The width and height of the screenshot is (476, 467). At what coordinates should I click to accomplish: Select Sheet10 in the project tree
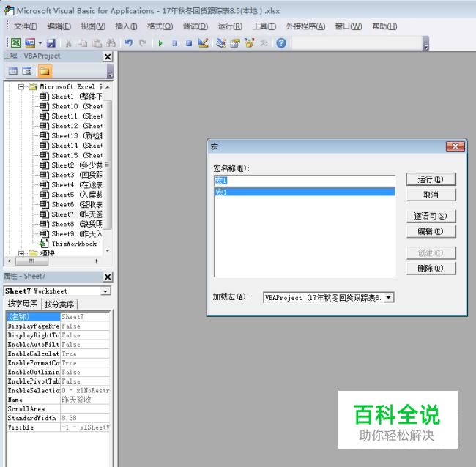[x=71, y=107]
